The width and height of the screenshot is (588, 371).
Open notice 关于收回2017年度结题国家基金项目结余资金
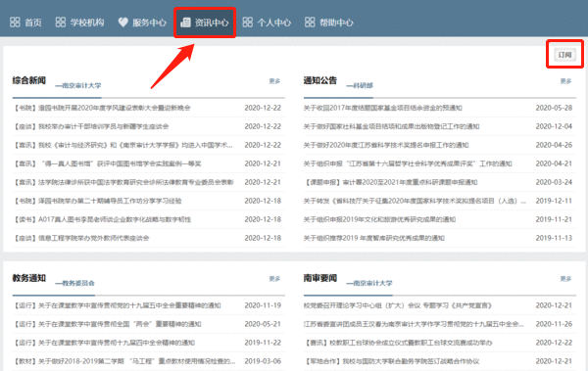coord(382,108)
